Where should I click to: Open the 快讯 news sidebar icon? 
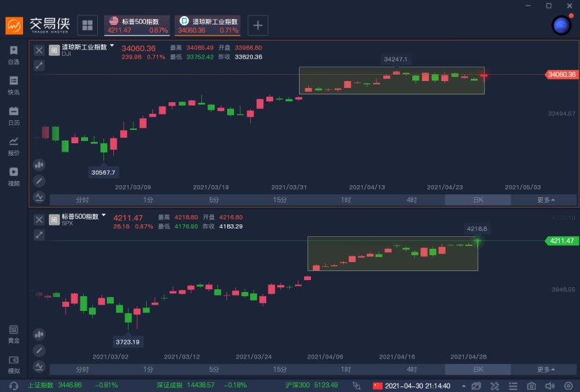pyautogui.click(x=14, y=86)
